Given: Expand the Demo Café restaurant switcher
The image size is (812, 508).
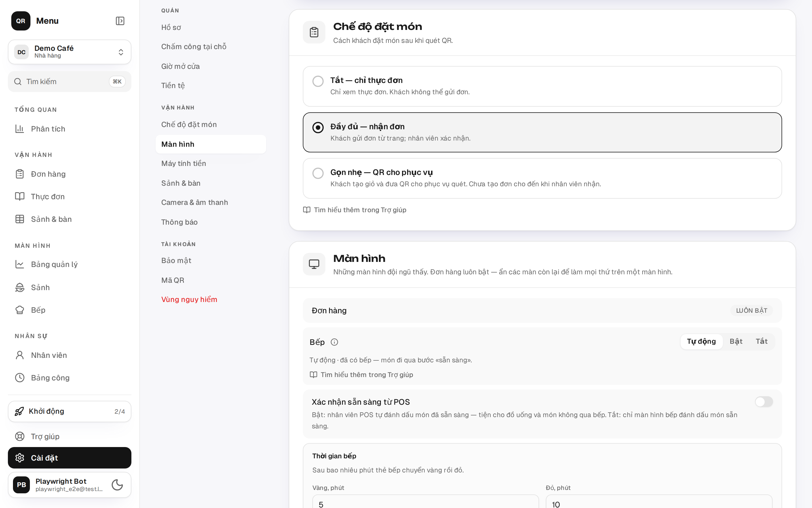Looking at the screenshot, I should (x=69, y=52).
